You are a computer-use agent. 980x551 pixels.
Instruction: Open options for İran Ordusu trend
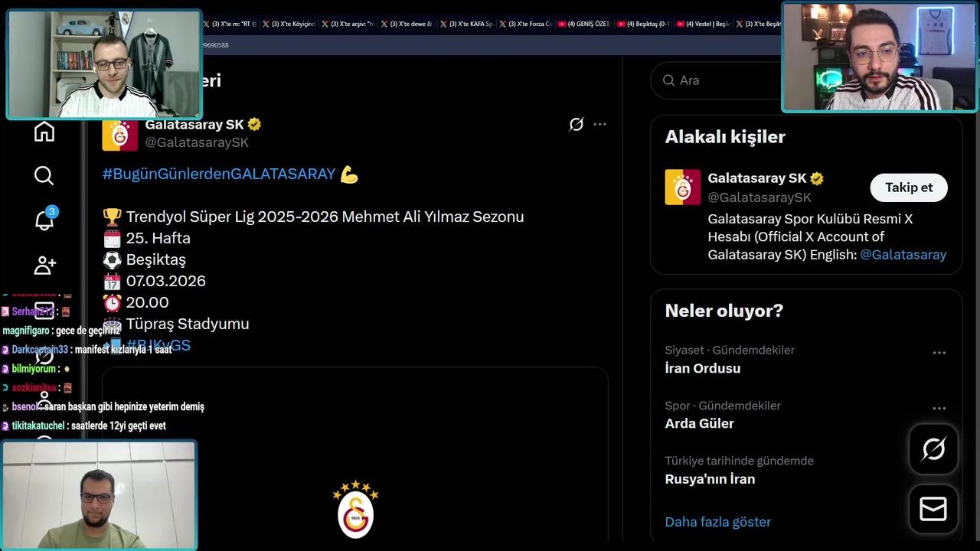(939, 353)
